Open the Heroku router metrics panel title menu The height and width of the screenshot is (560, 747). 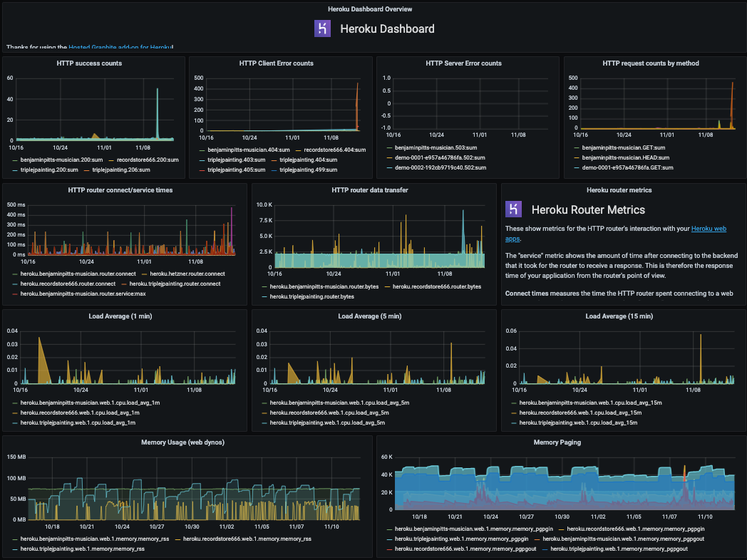click(619, 190)
